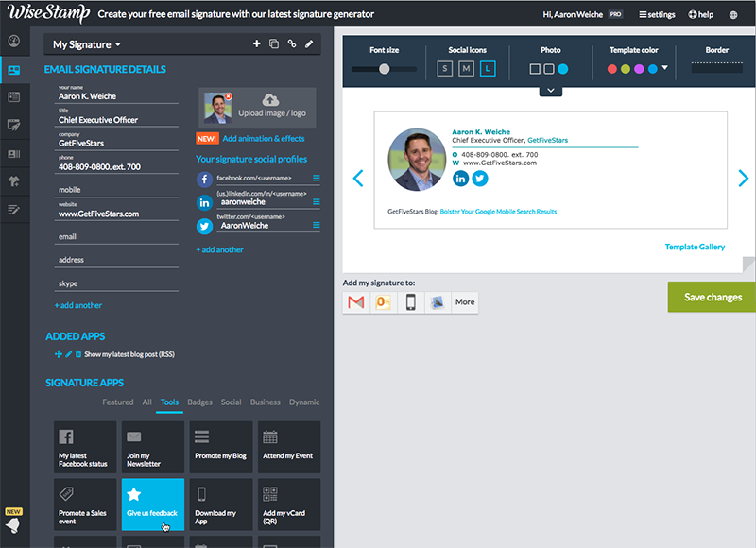Collapse the design options panel chevron
Viewport: 756px width, 548px height.
551,91
